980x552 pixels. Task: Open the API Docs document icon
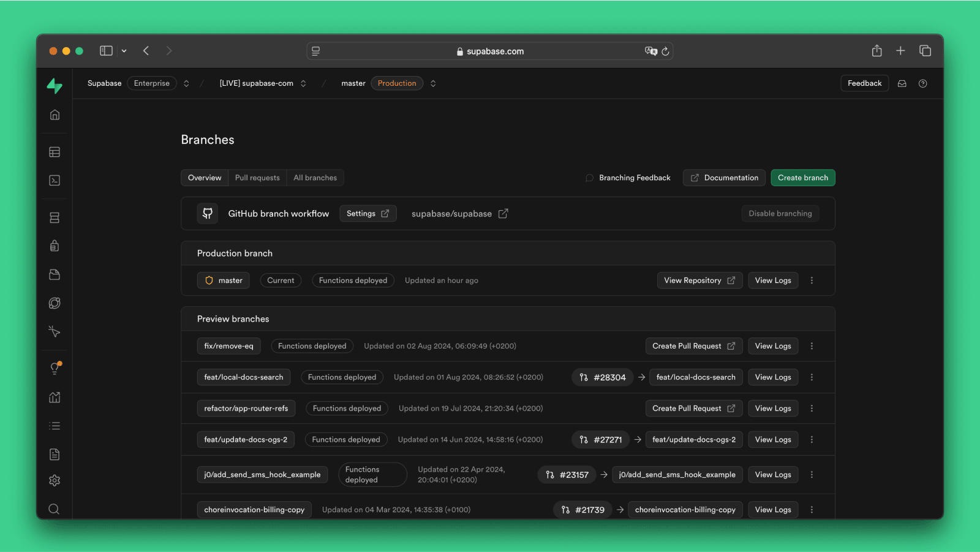point(55,454)
